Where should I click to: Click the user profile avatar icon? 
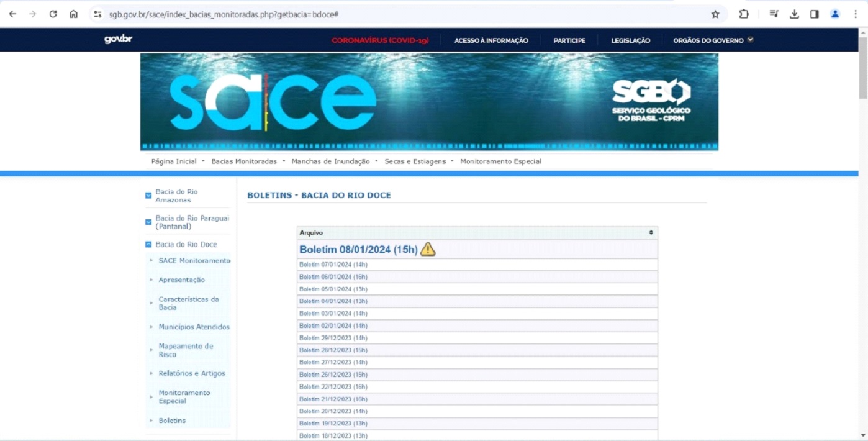[x=835, y=14]
